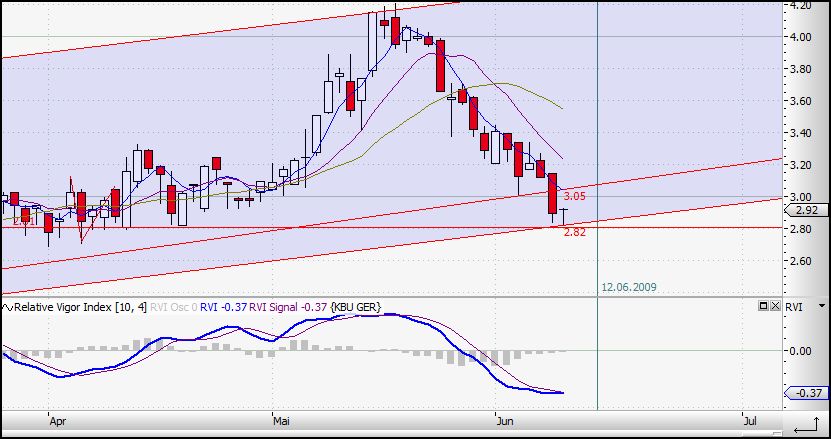This screenshot has height=439, width=831.
Task: Click the Jul label on time axis
Action: tap(749, 423)
